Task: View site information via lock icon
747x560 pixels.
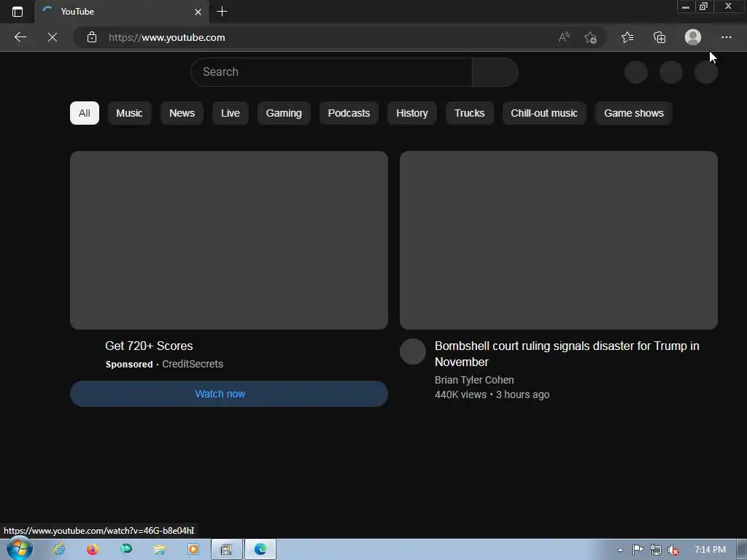Action: pyautogui.click(x=92, y=37)
